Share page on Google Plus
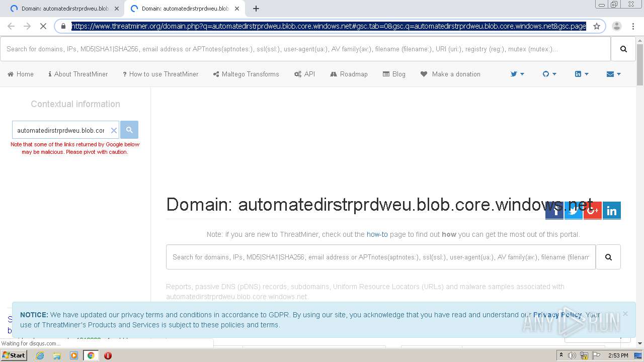Image resolution: width=644 pixels, height=362 pixels. click(x=593, y=211)
